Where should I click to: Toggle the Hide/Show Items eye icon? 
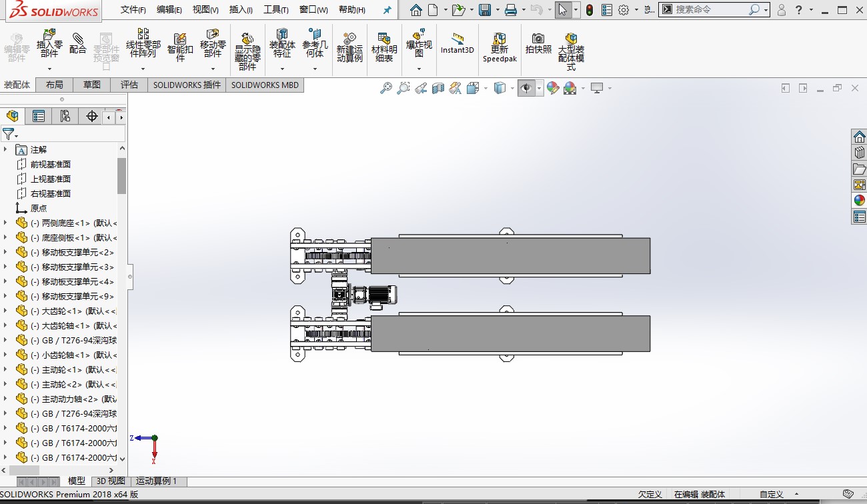526,87
